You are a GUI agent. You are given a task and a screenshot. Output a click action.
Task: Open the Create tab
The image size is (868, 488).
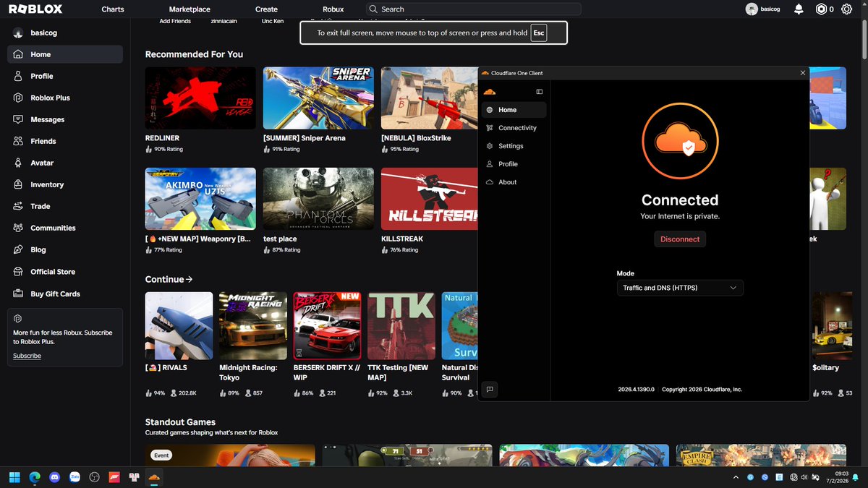[x=266, y=9]
